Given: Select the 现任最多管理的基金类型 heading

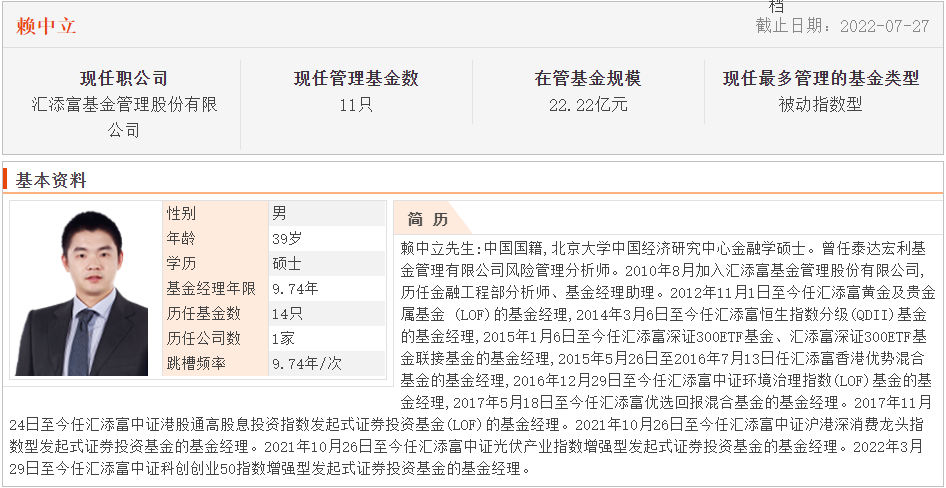Looking at the screenshot, I should point(821,78).
